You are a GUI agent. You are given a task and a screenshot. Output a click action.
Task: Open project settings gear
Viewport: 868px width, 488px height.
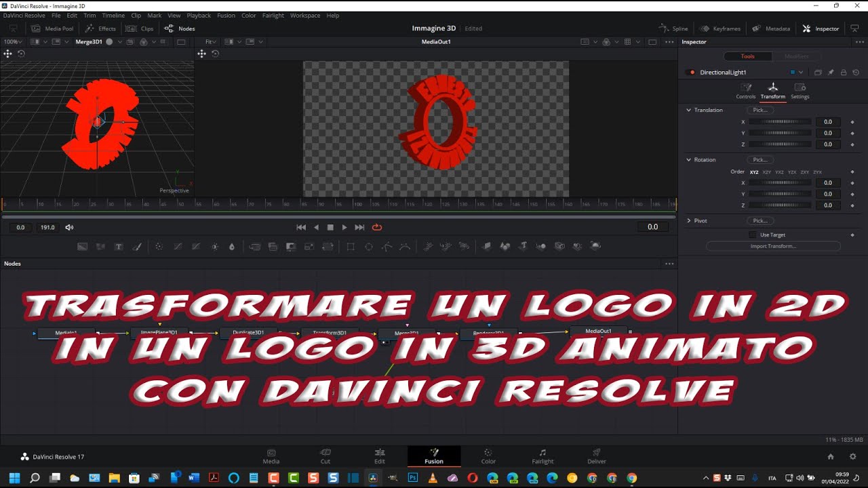tap(853, 457)
